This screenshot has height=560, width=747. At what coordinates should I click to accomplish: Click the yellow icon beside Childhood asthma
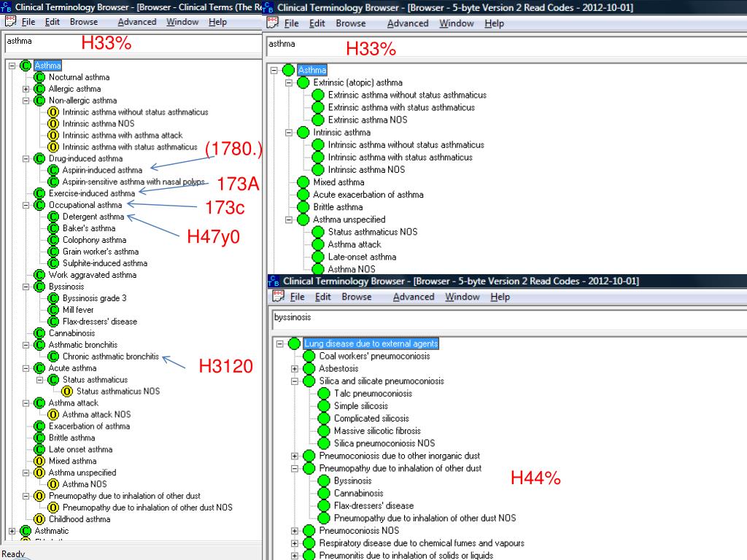(39, 519)
